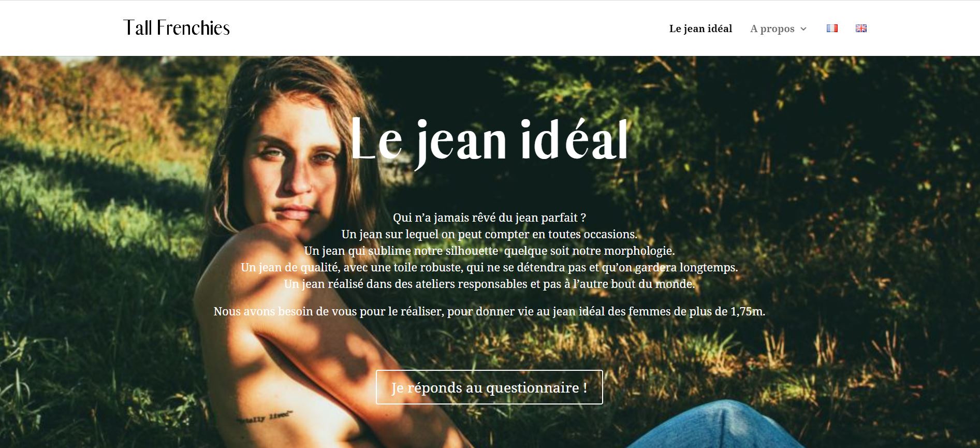Click the sentence about une toile robuste
Viewport: 980px width, 448px height.
point(489,267)
